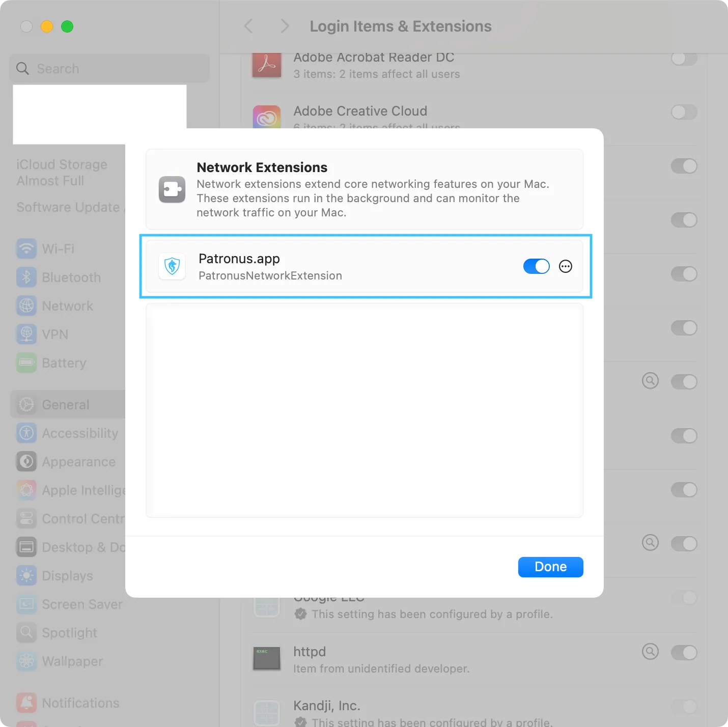Screen dimensions: 728x727
Task: Open Screen Saver via its sidebar icon
Action: 26,604
